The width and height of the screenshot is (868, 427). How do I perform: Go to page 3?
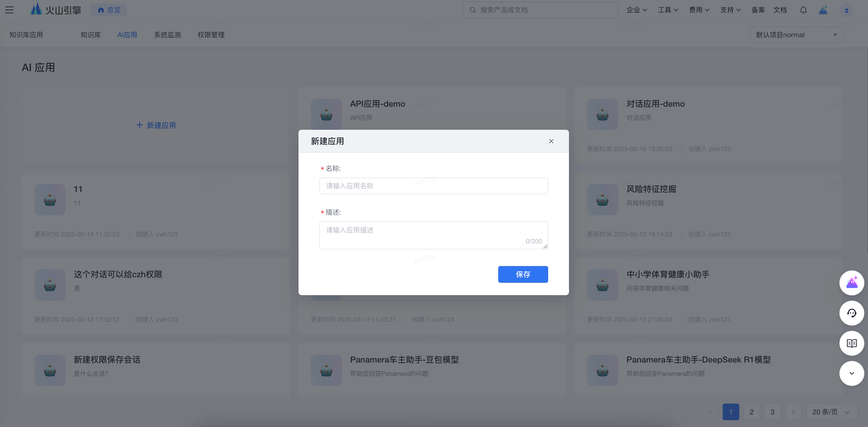point(773,412)
